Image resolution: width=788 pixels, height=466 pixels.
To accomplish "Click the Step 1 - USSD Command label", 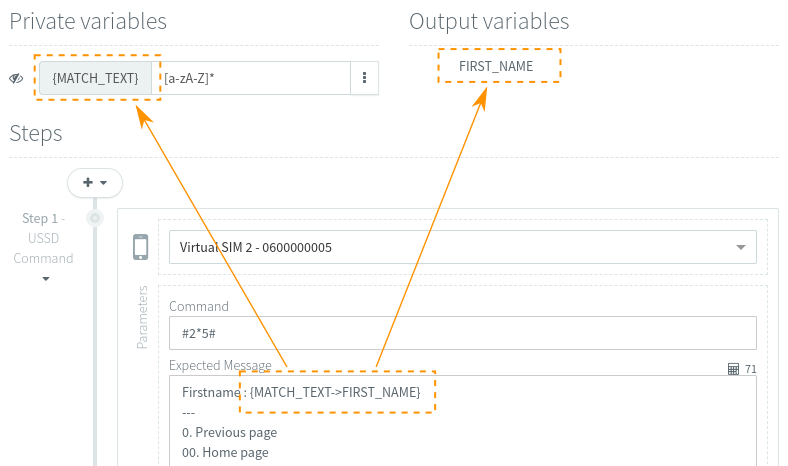I will tap(43, 238).
